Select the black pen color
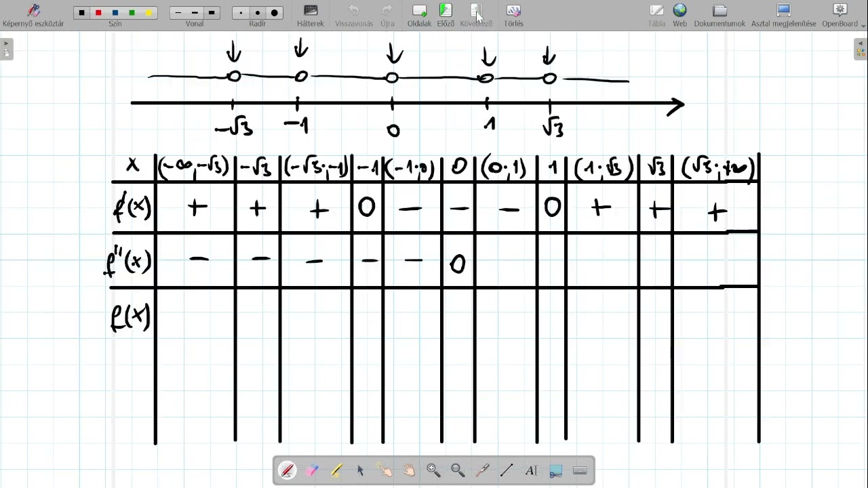The width and height of the screenshot is (868, 488). pyautogui.click(x=82, y=13)
